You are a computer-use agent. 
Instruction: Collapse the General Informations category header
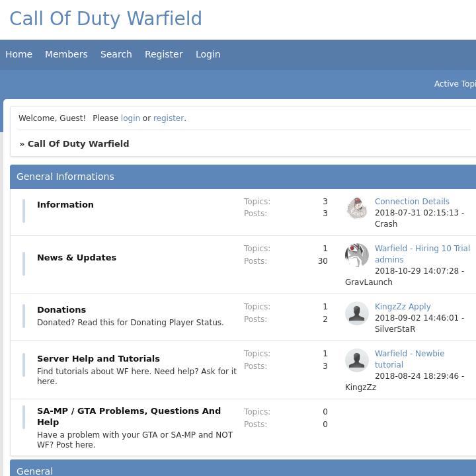pos(65,177)
